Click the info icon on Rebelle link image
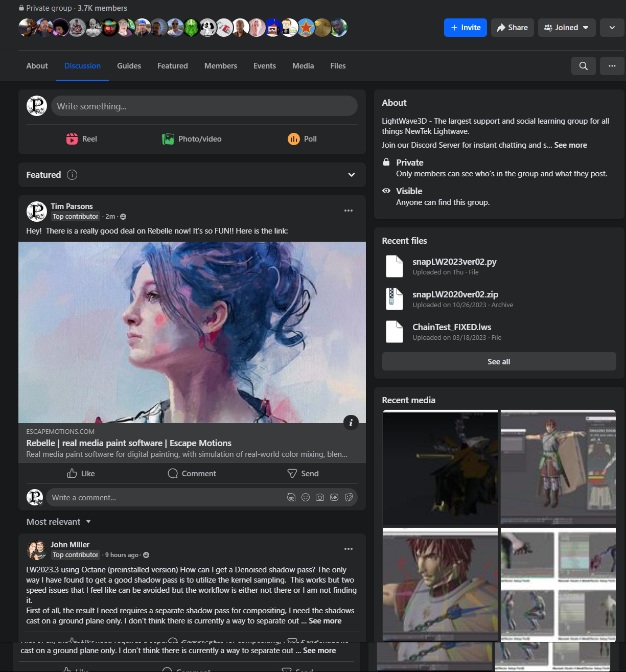 coord(351,422)
